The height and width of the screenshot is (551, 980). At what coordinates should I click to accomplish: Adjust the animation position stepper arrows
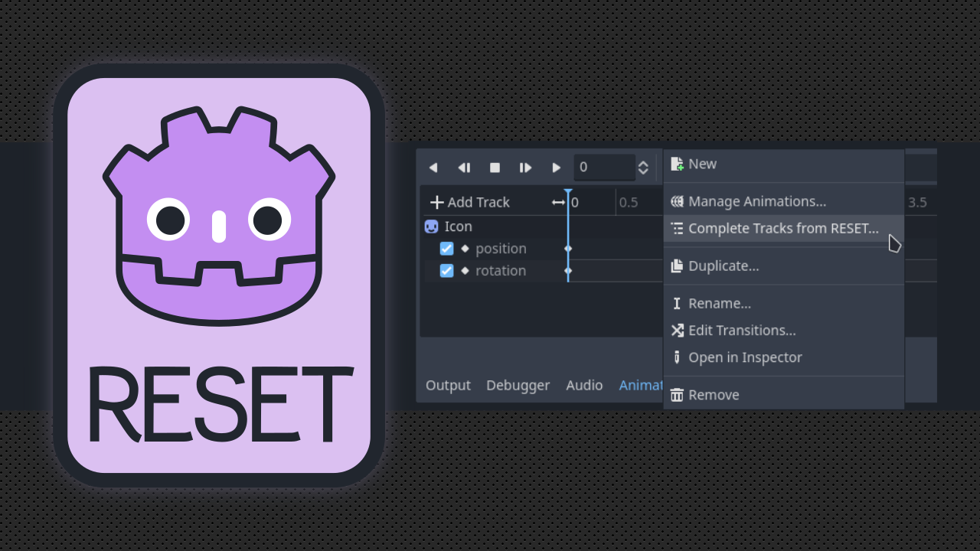point(643,168)
